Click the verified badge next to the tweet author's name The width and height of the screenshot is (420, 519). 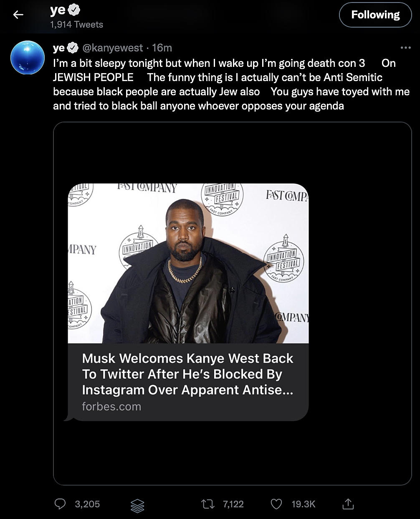pos(73,48)
